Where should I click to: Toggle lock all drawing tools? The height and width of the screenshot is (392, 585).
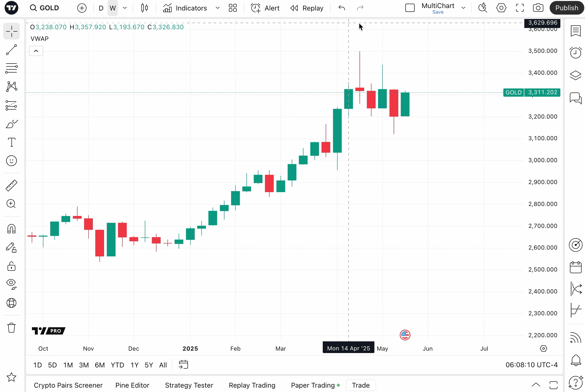point(11,266)
